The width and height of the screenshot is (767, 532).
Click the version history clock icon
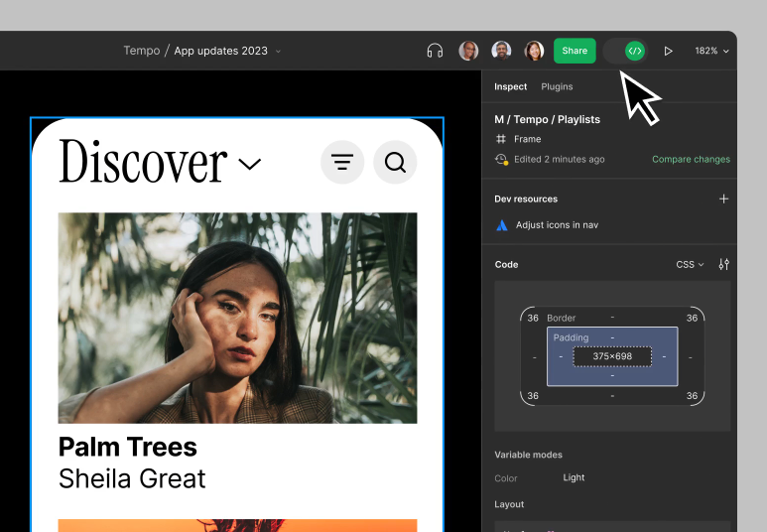click(501, 159)
